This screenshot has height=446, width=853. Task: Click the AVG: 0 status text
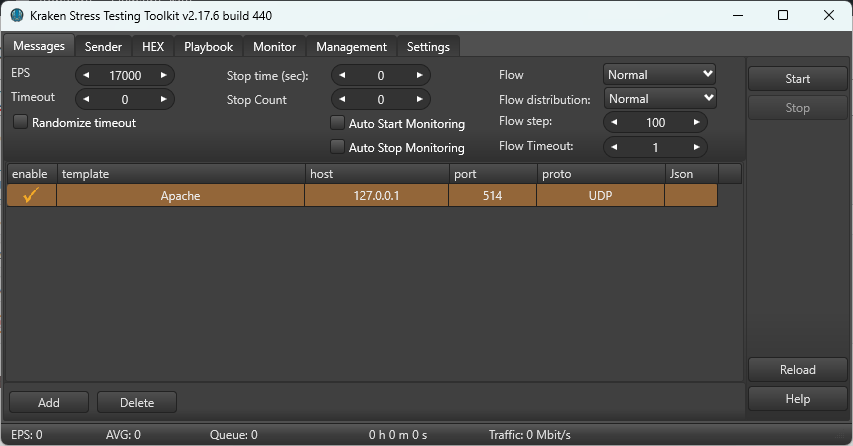coord(123,435)
